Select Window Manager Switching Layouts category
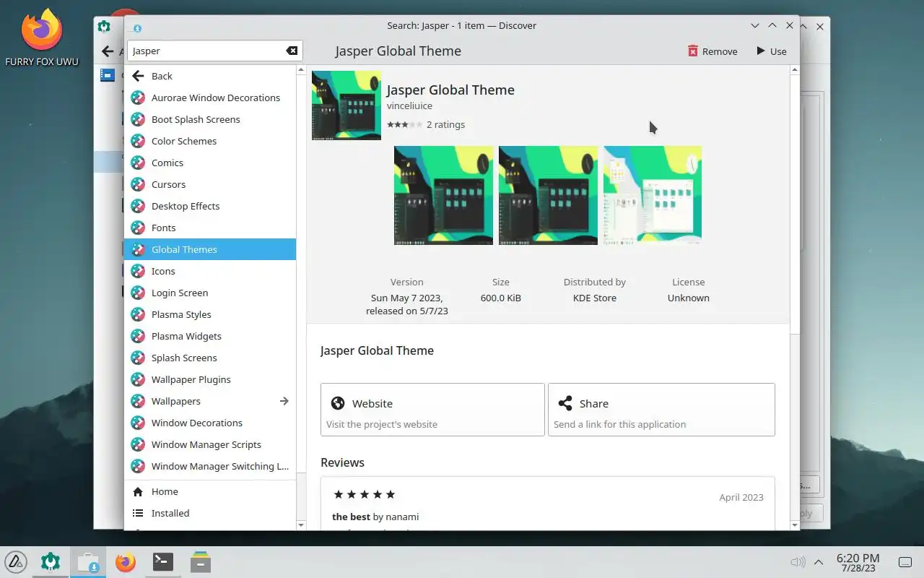This screenshot has height=578, width=924. tap(210, 466)
